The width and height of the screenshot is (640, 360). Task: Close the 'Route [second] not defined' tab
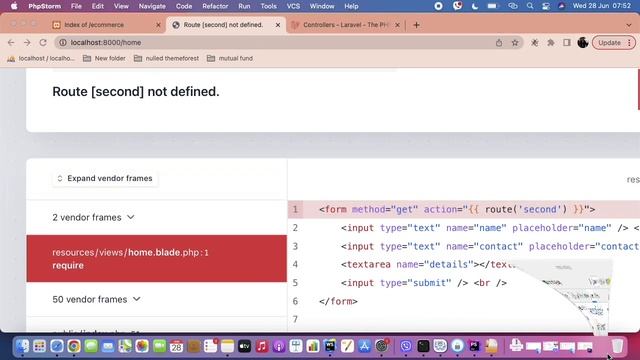click(278, 25)
